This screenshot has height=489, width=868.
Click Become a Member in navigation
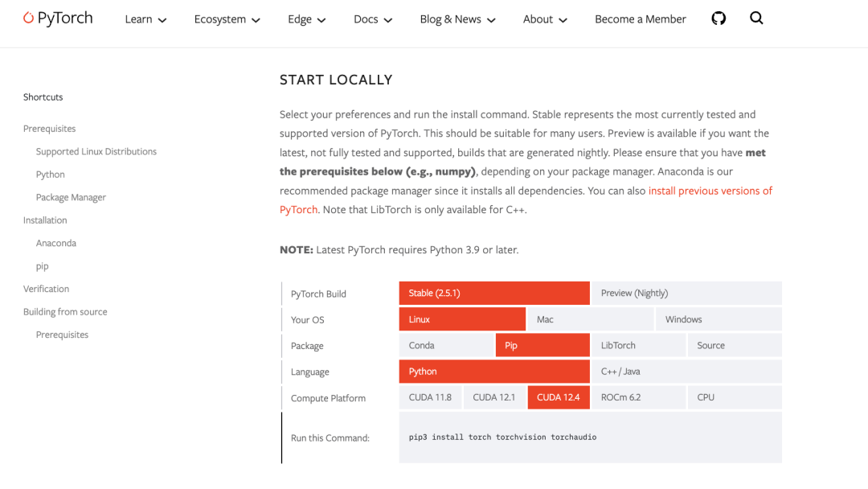tap(640, 19)
